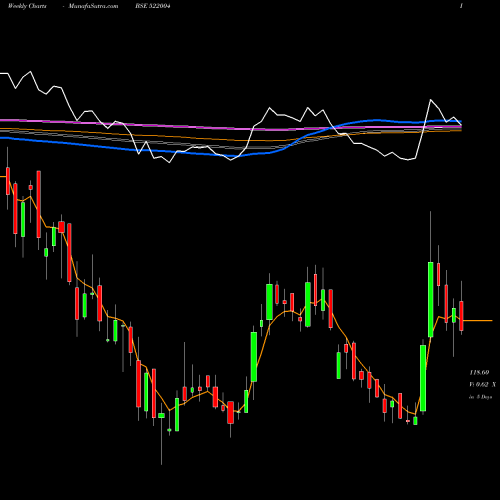The width and height of the screenshot is (500, 500).
Task: Click the 'V: 0.62 X' volume text
Action: click(482, 384)
